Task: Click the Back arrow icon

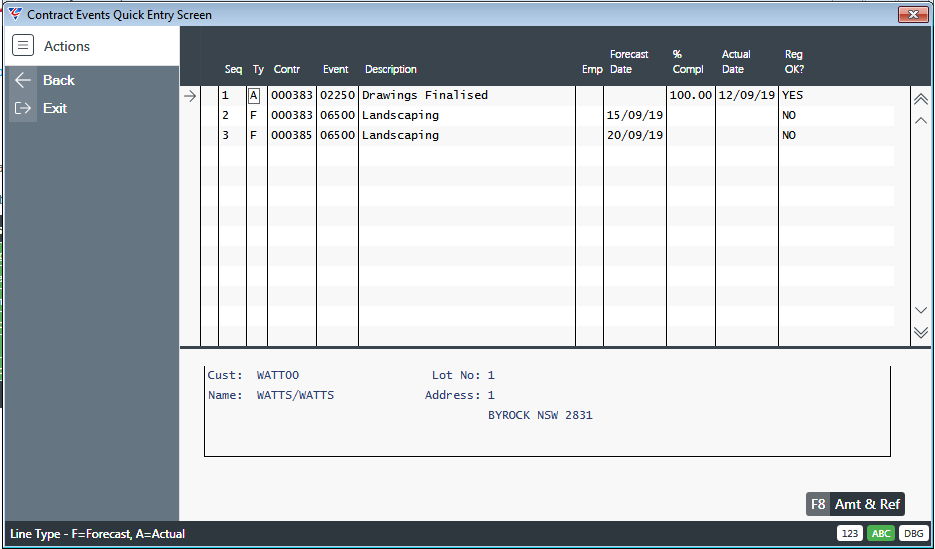Action: pos(23,80)
